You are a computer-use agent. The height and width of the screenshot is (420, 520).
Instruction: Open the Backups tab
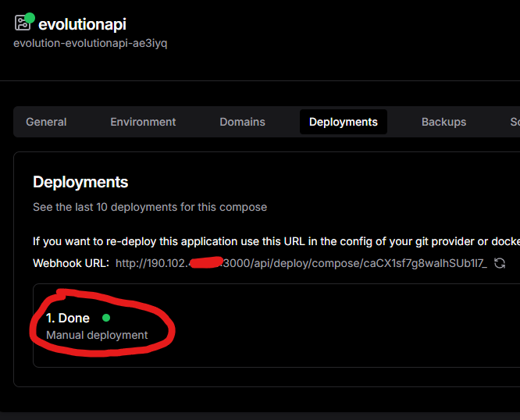[x=443, y=122]
